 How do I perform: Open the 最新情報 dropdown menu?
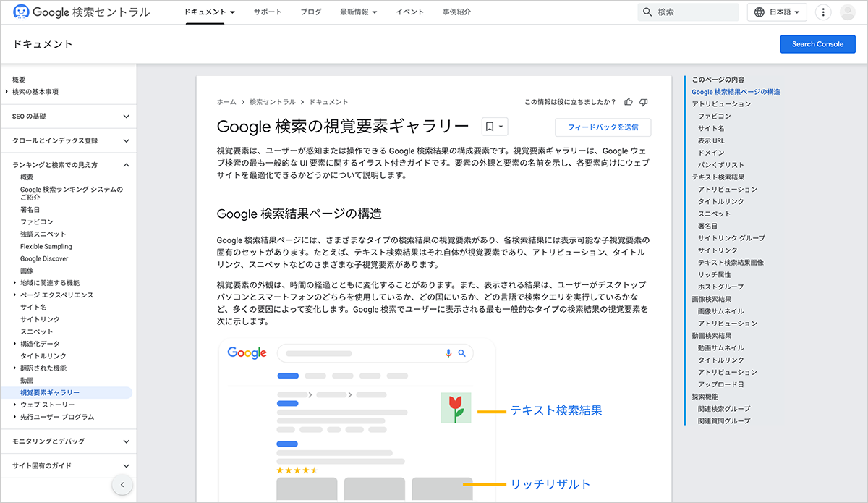[x=359, y=12]
